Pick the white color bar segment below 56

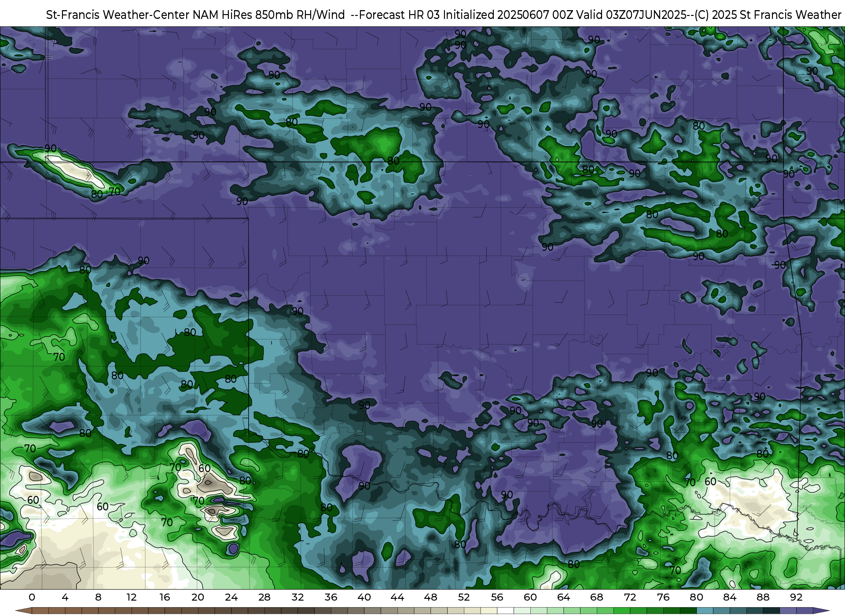[505, 611]
